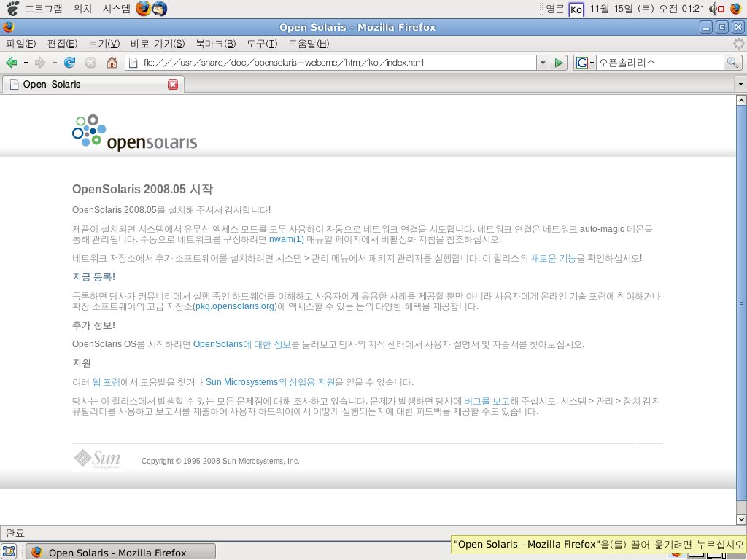
Task: Click the Google search engine icon
Action: [581, 63]
